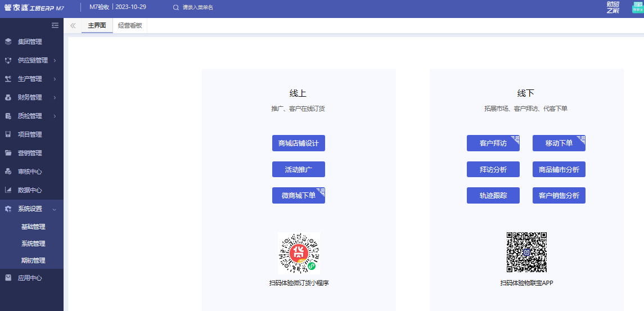Expand 质检管理 with its chevron arrow
The height and width of the screenshot is (311, 644).
tap(55, 116)
